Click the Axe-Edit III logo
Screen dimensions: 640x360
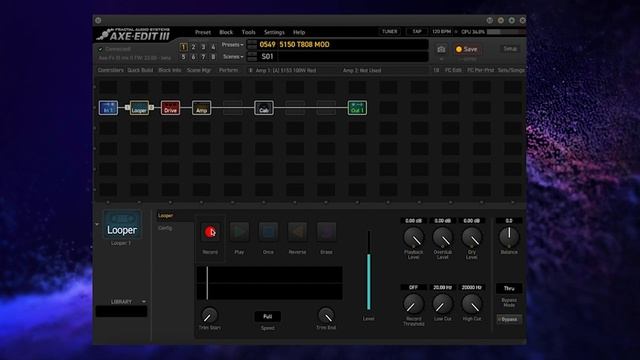(x=133, y=35)
